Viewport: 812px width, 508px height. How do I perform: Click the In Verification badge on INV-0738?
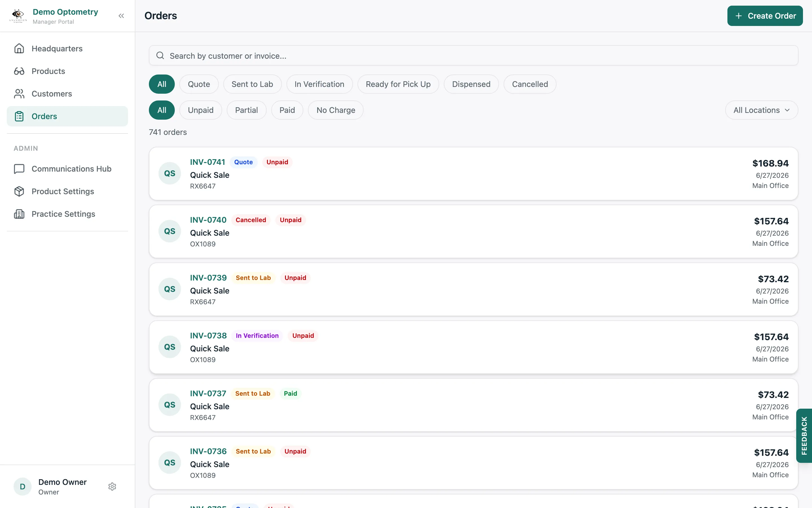(257, 335)
